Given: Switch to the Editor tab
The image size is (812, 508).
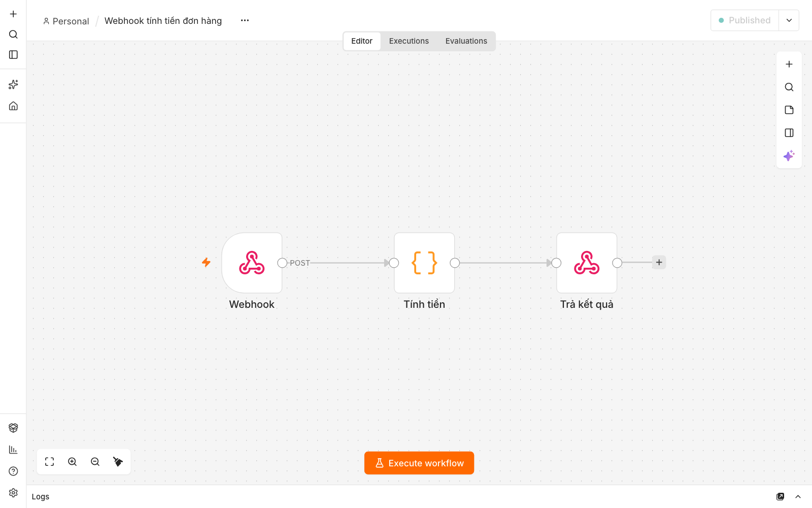Looking at the screenshot, I should tap(362, 41).
